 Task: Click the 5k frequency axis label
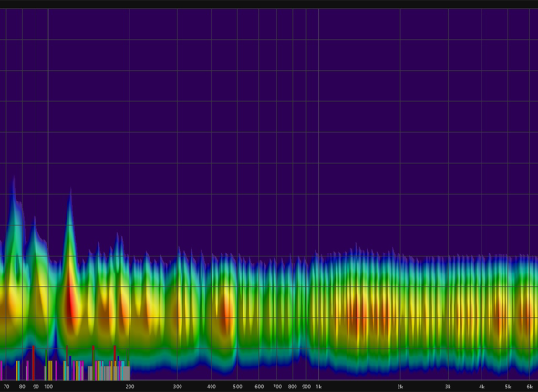(508, 387)
